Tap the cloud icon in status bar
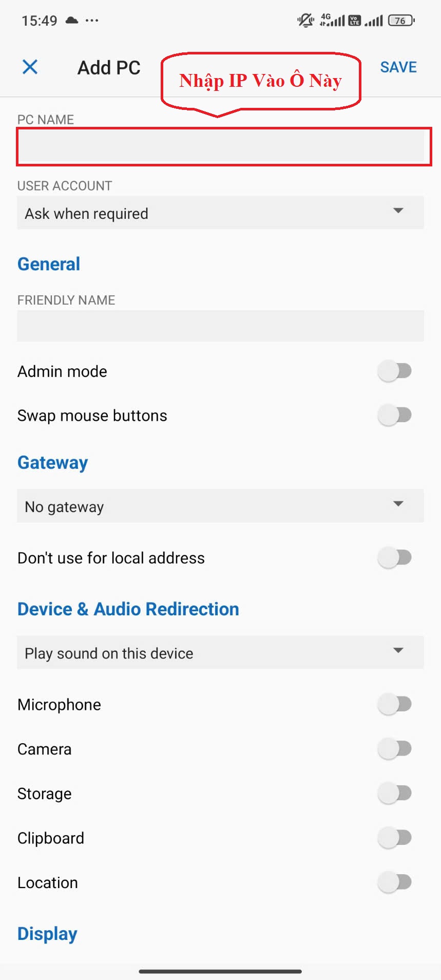This screenshot has height=980, width=441. [x=72, y=21]
